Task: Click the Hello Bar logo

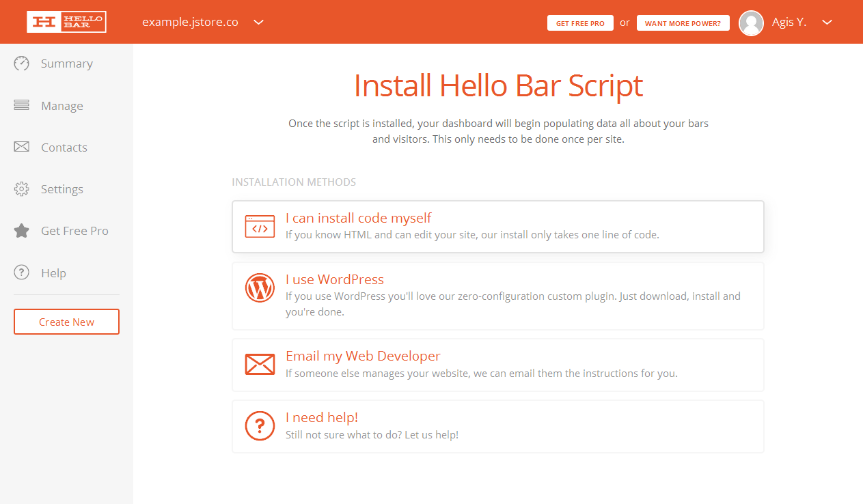Action: 66,22
